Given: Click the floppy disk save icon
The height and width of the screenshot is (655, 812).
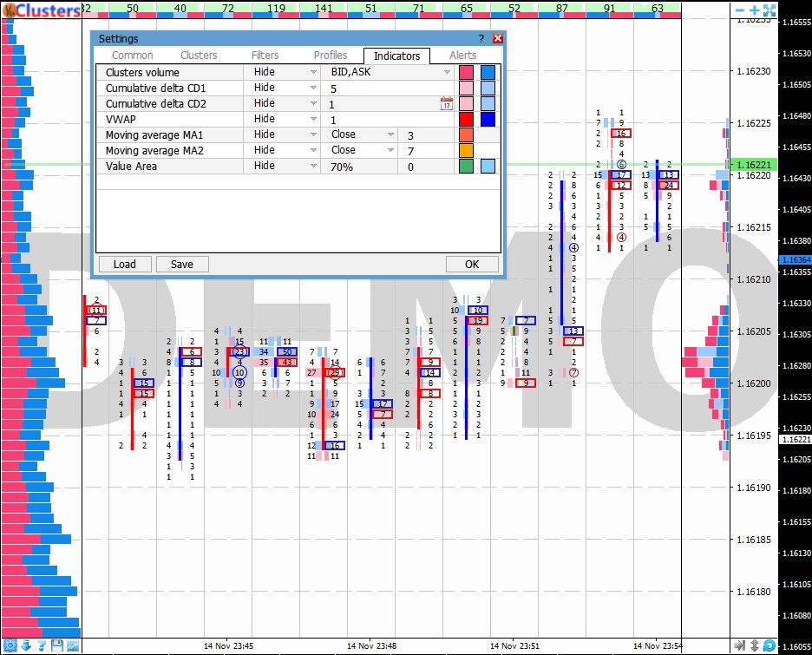Looking at the screenshot, I should click(x=57, y=645).
